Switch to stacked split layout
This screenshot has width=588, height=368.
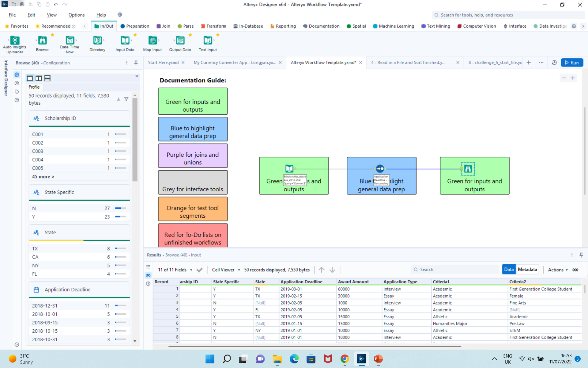[47, 78]
